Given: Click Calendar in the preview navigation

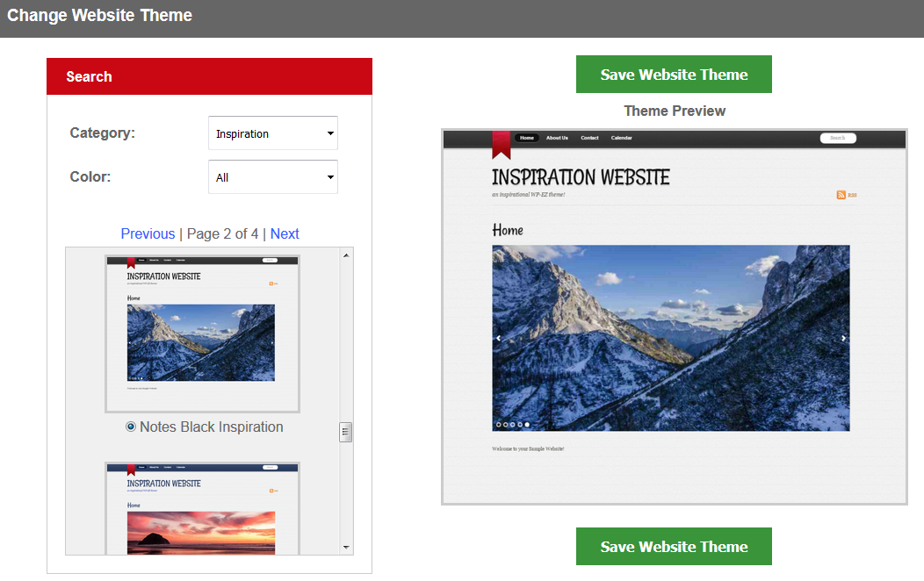Looking at the screenshot, I should pyautogui.click(x=621, y=138).
